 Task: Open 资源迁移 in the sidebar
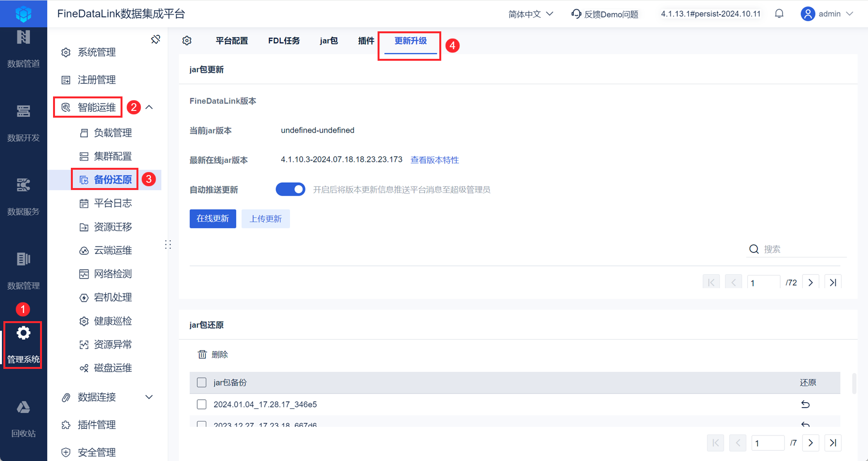[x=113, y=227]
